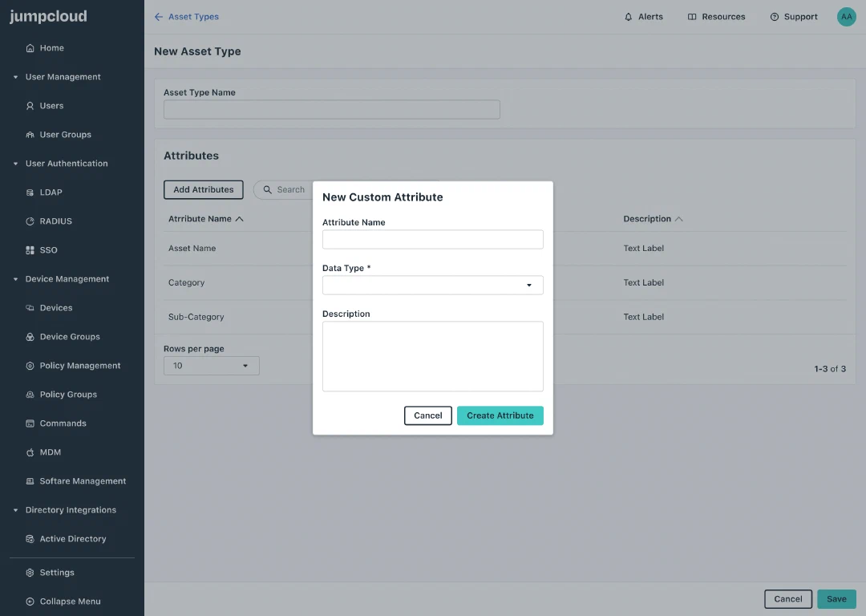Image resolution: width=866 pixels, height=616 pixels.
Task: Click the Policy Groups icon
Action: [30, 395]
